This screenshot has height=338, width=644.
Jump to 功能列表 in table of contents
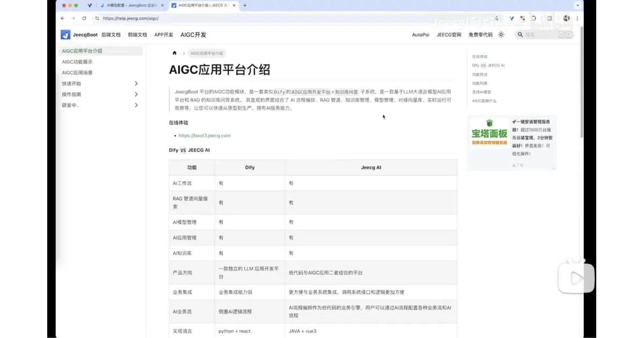pos(480,83)
